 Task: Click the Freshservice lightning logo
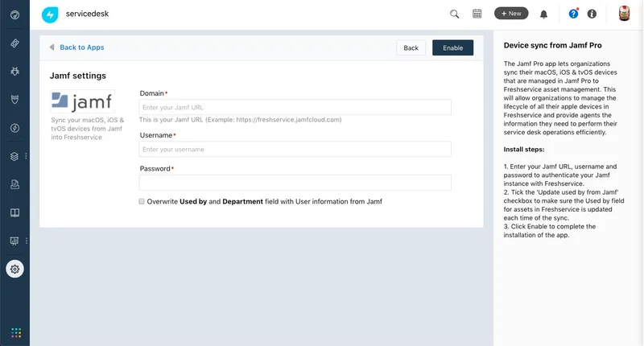click(50, 14)
